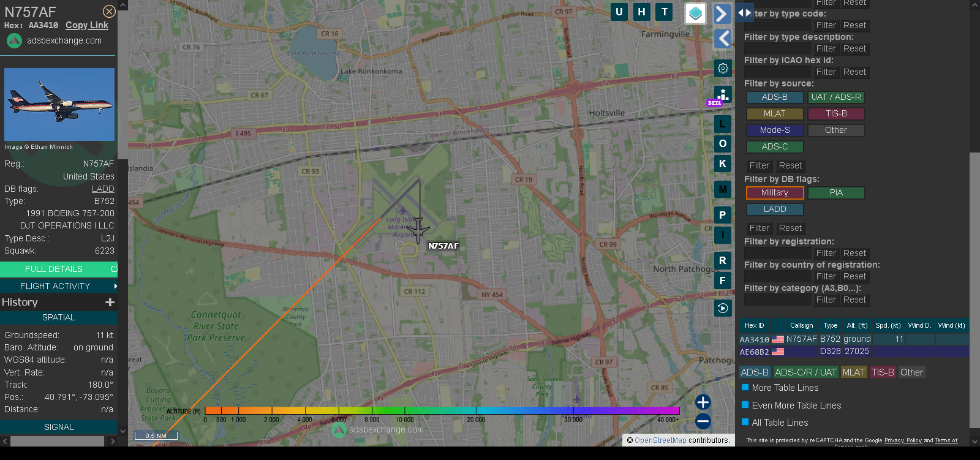Expand the SPATIAL section header
The width and height of the screenshot is (980, 460).
point(59,317)
